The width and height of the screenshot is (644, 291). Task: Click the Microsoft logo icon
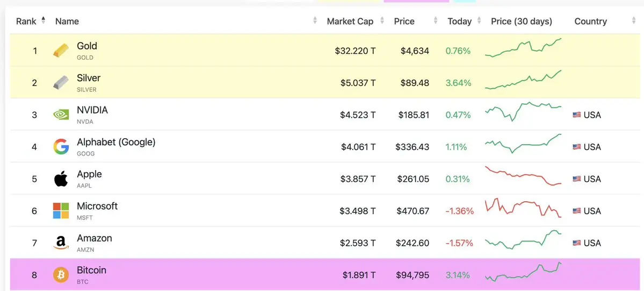(61, 211)
